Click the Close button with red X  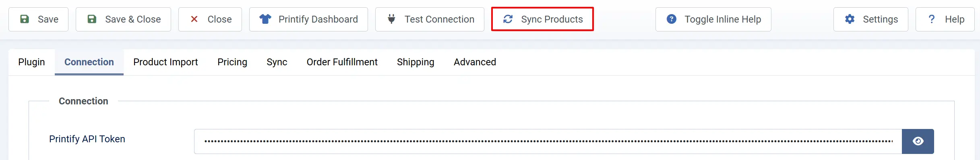point(210,19)
